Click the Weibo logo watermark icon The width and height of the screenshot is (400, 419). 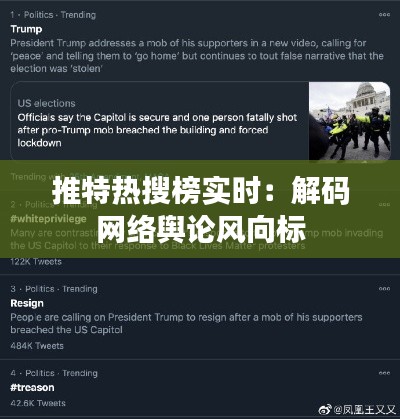(x=325, y=409)
